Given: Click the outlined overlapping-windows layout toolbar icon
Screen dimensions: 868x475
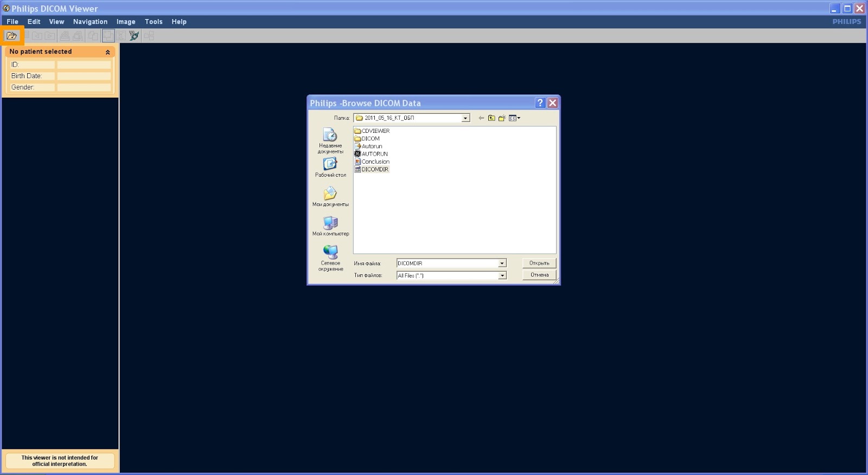Looking at the screenshot, I should [x=108, y=36].
